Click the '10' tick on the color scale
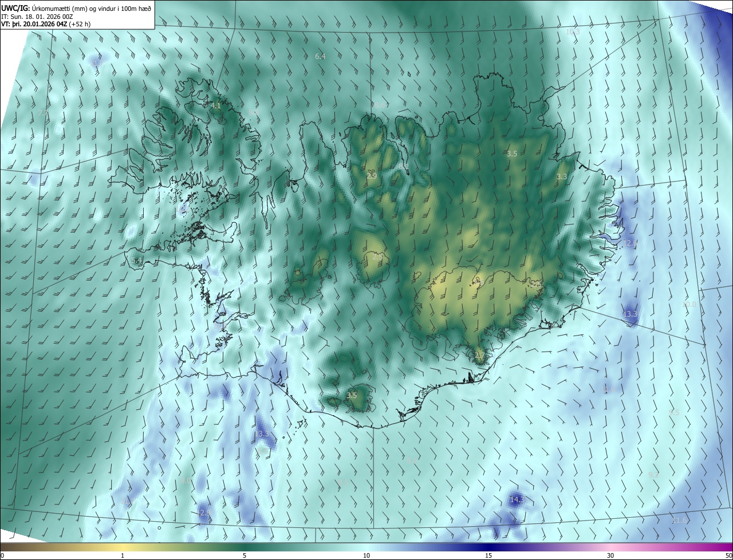 [366, 555]
